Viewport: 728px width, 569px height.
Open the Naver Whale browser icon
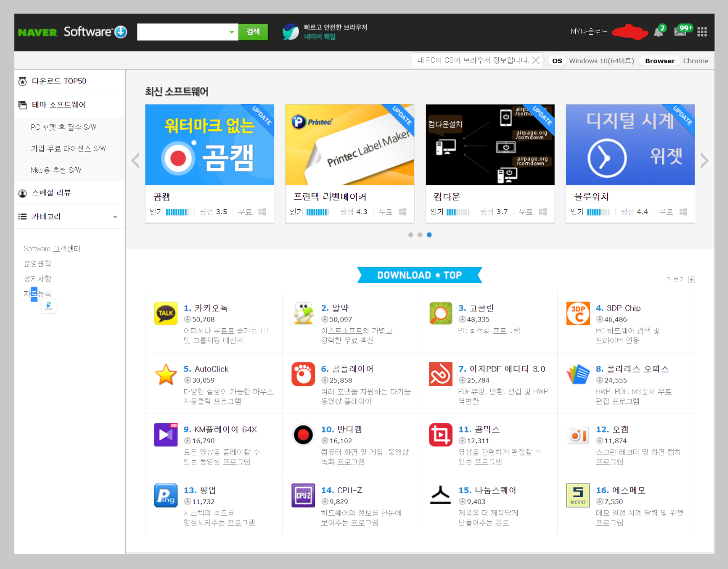click(x=291, y=32)
